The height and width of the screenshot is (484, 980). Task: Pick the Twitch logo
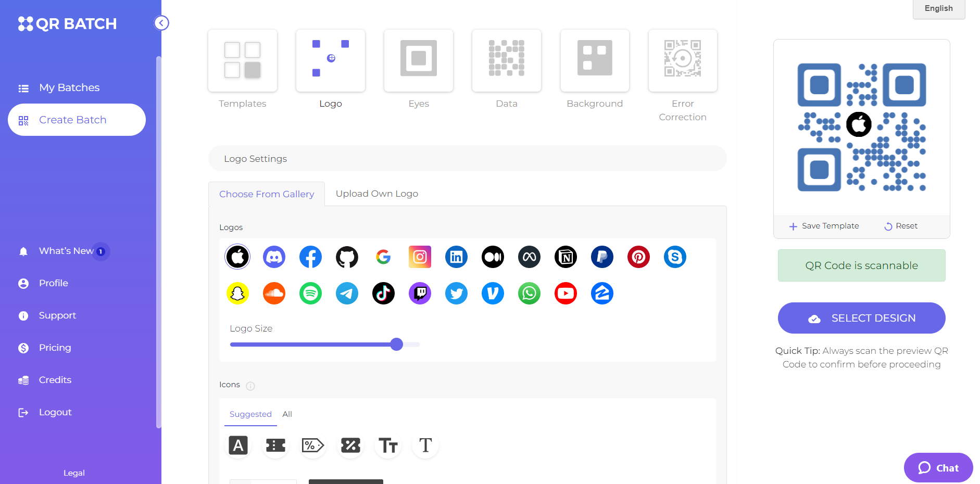pyautogui.click(x=420, y=294)
